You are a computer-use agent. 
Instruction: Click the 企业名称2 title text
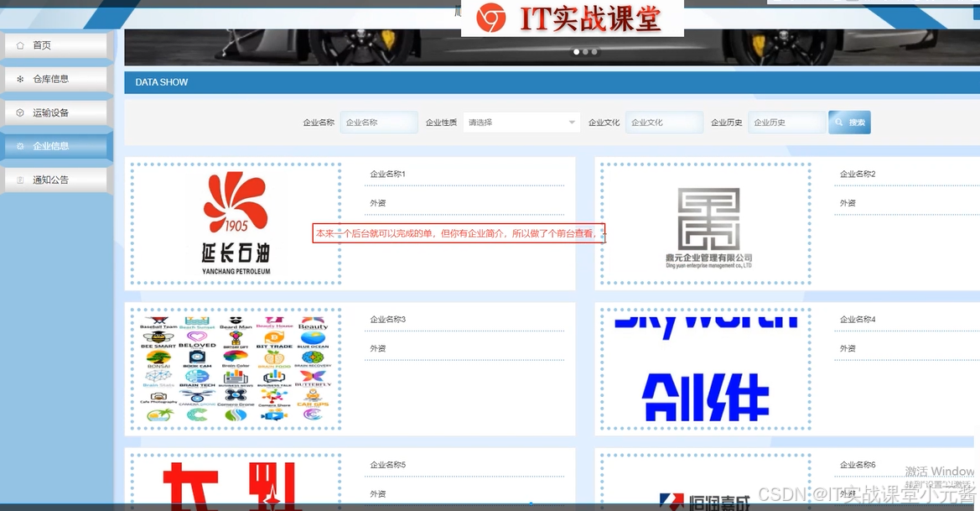click(858, 174)
